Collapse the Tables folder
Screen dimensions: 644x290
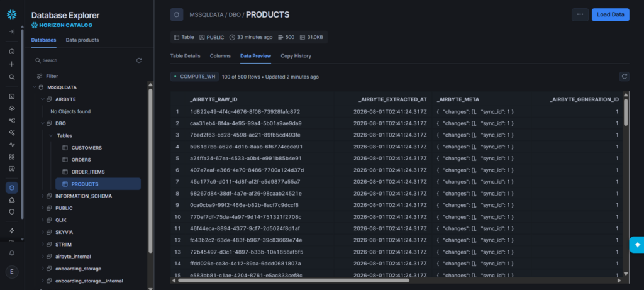[x=50, y=135]
